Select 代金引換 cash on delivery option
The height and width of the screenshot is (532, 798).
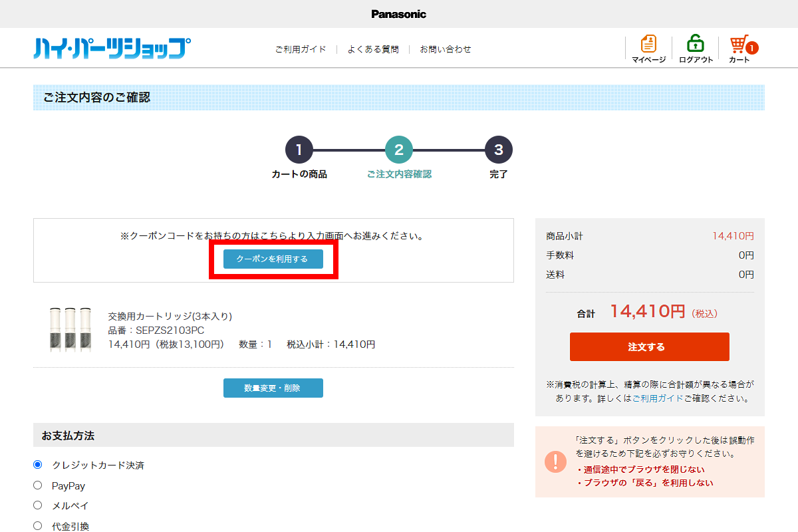pos(38,526)
